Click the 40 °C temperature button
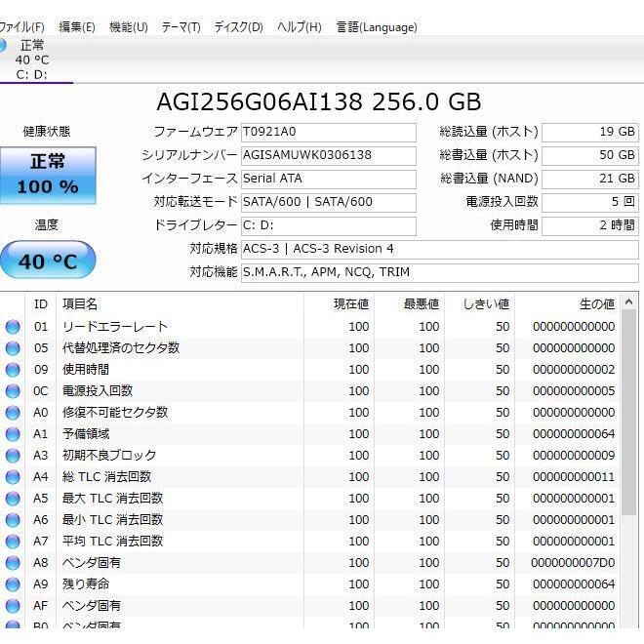Viewport: 644px width, 644px height. pyautogui.click(x=47, y=262)
